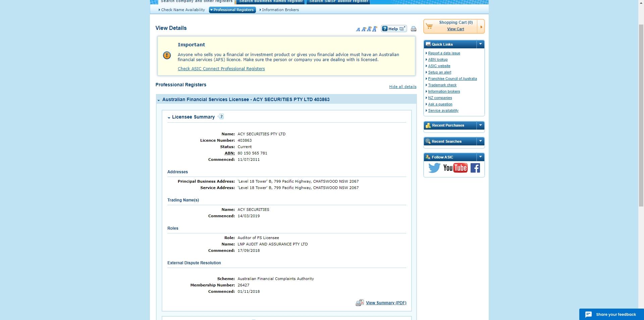Open Information brokers quick link
644x320 pixels.
click(444, 92)
